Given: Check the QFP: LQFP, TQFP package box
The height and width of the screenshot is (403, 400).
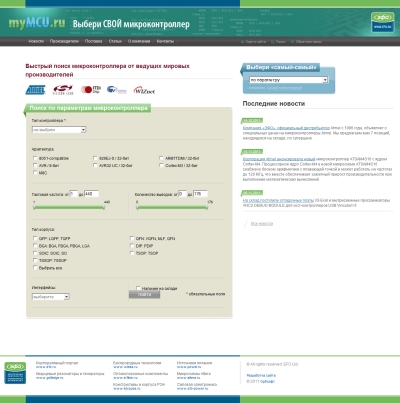Looking at the screenshot, I should click(x=35, y=238).
